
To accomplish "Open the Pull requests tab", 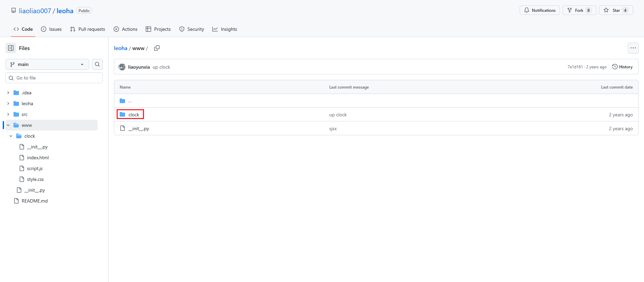I will [x=88, y=29].
